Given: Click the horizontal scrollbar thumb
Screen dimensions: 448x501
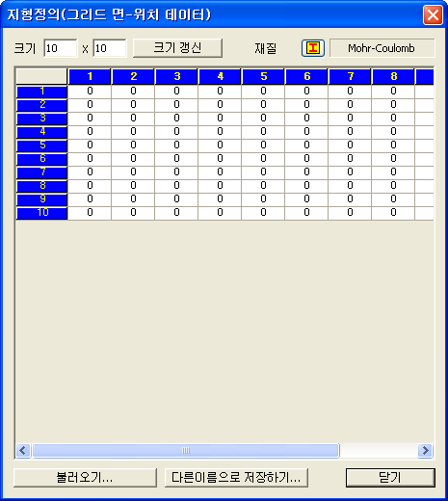Looking at the screenshot, I should tap(186, 451).
